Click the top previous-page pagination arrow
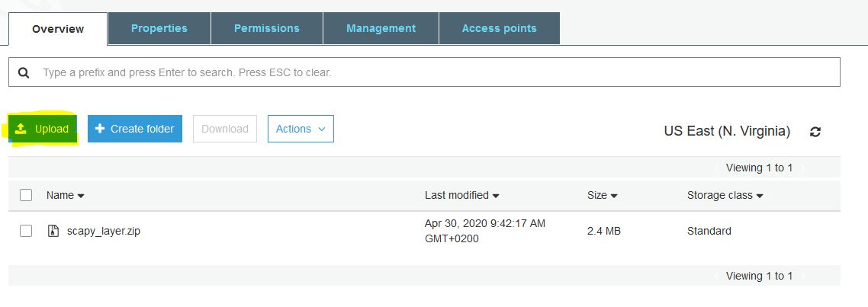The width and height of the screenshot is (868, 307). pyautogui.click(x=716, y=168)
